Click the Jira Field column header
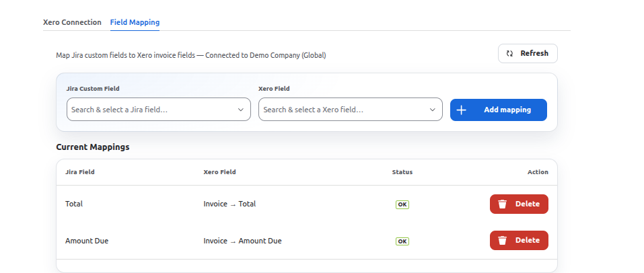The height and width of the screenshot is (273, 644). click(79, 172)
